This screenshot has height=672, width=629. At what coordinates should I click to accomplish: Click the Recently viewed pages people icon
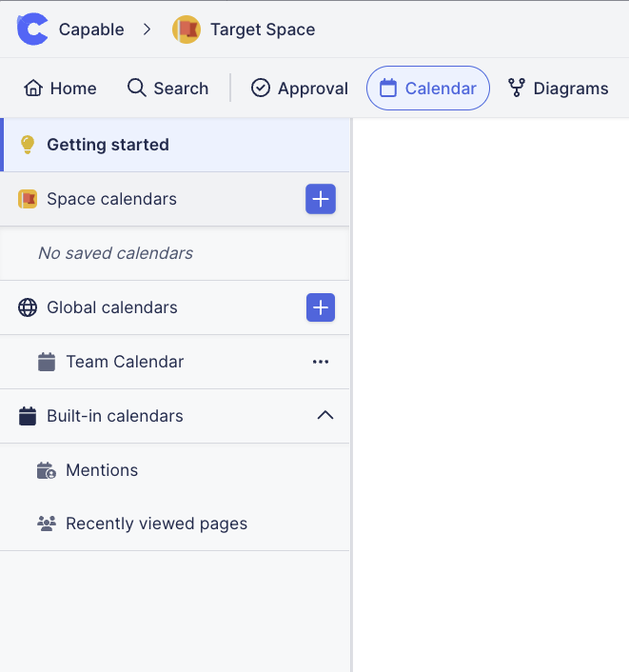point(47,524)
